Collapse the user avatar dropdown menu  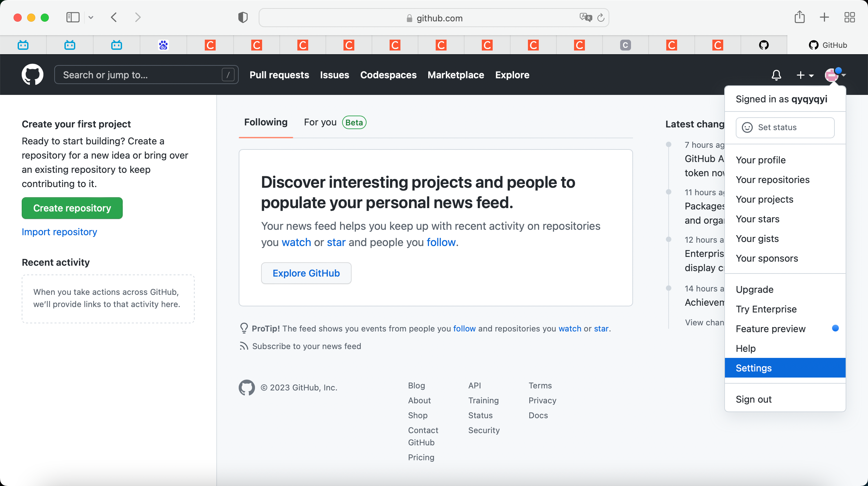835,75
